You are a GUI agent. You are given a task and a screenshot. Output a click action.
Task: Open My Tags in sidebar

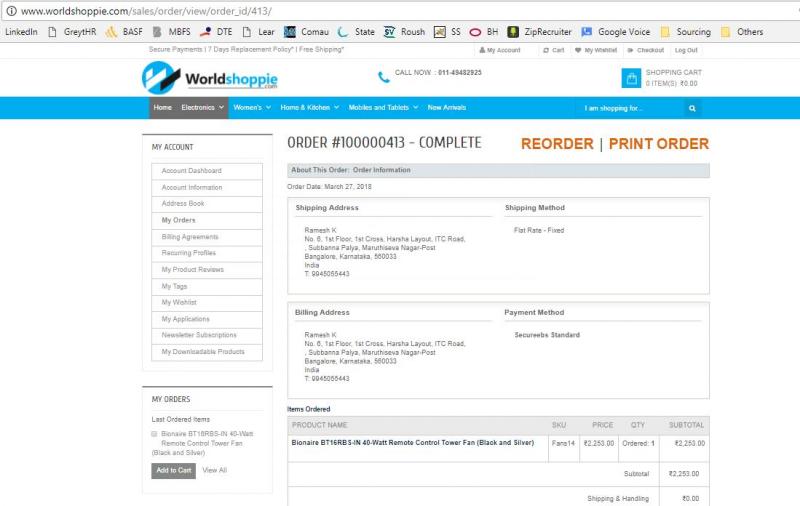tap(207, 287)
